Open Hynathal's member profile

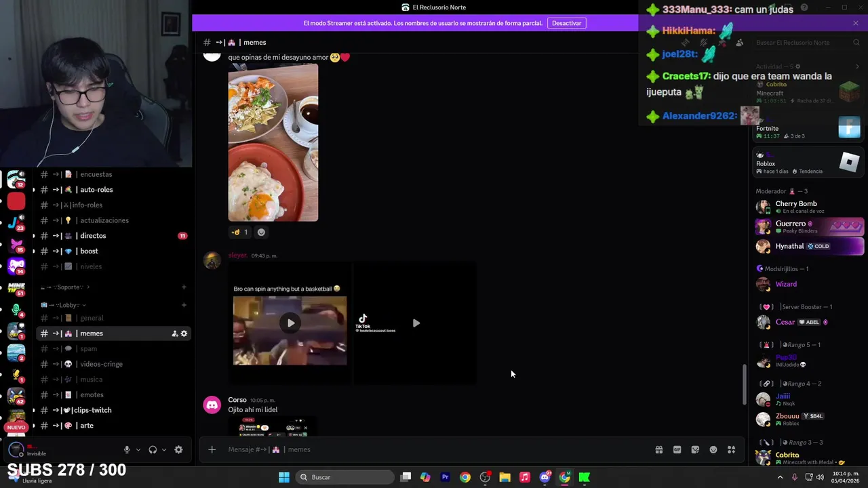[810, 246]
